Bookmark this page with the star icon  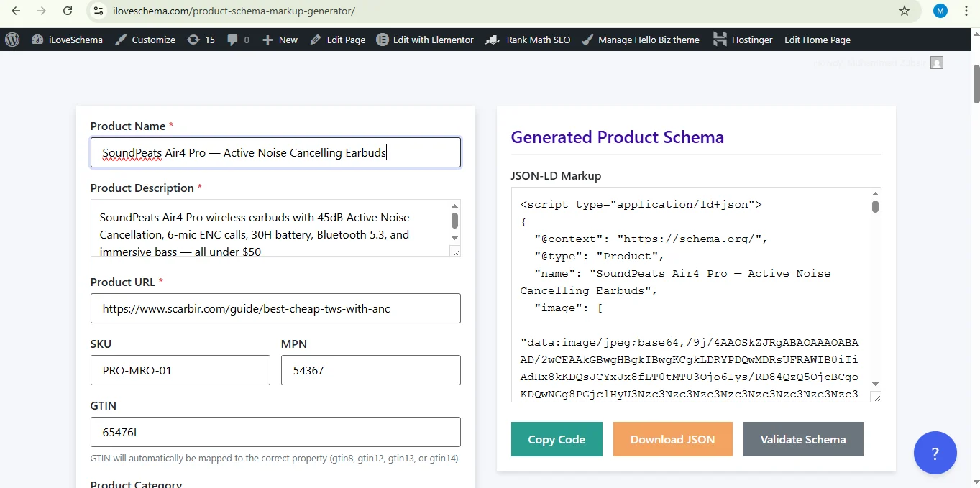905,11
